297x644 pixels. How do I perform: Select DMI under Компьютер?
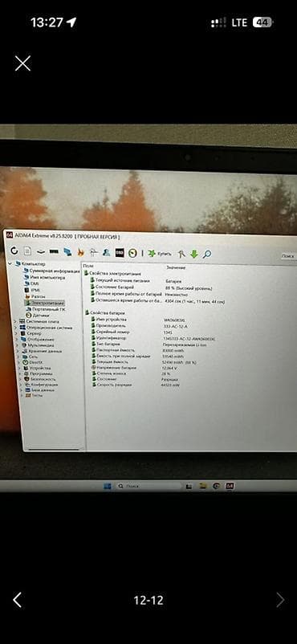[x=31, y=283]
